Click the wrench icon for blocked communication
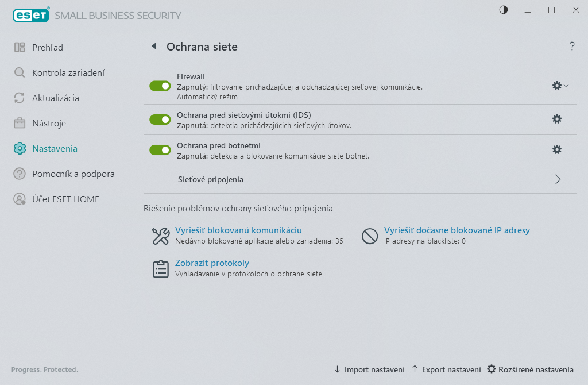Screen dimensions: 588x385 tap(161, 236)
